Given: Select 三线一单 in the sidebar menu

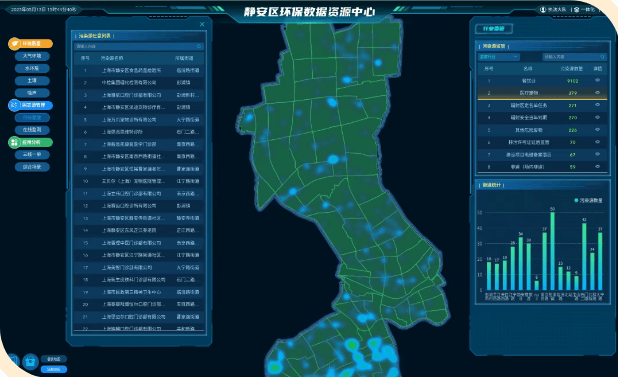Looking at the screenshot, I should (x=32, y=154).
